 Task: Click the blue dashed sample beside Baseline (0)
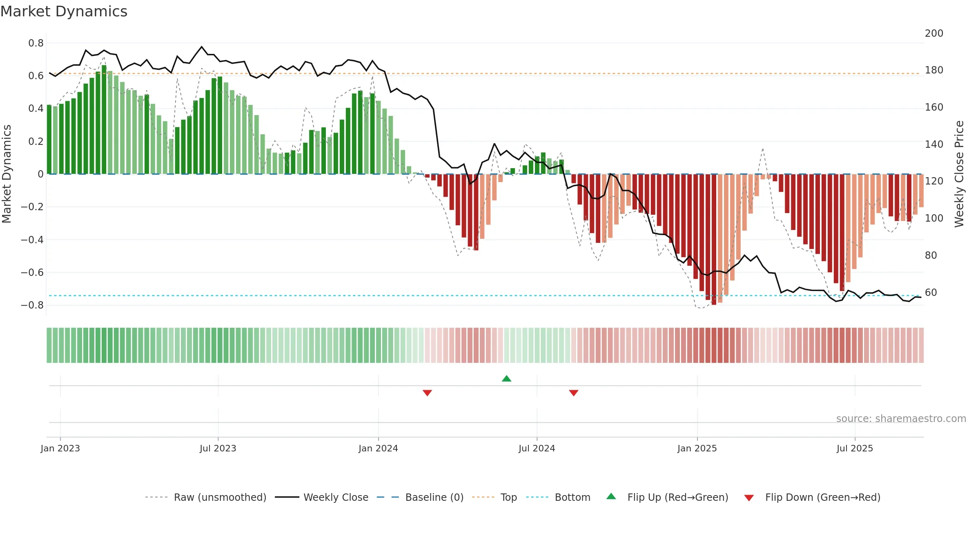pyautogui.click(x=388, y=497)
